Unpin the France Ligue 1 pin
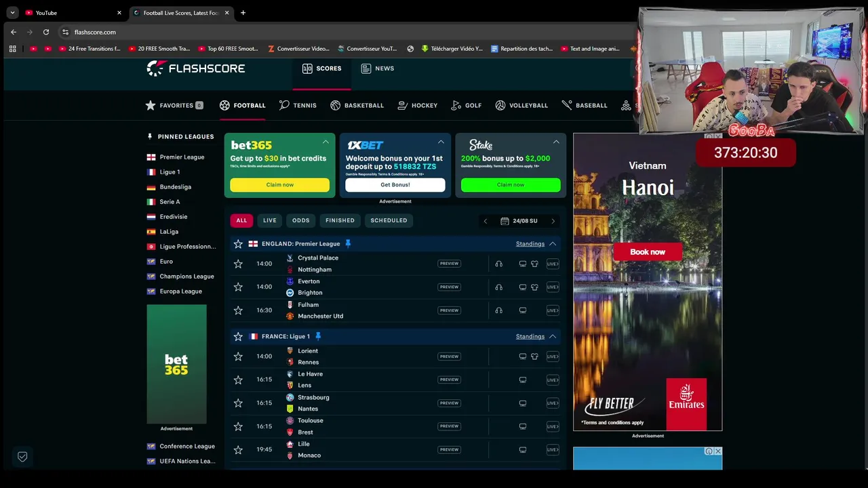This screenshot has width=868, height=488. [x=317, y=336]
